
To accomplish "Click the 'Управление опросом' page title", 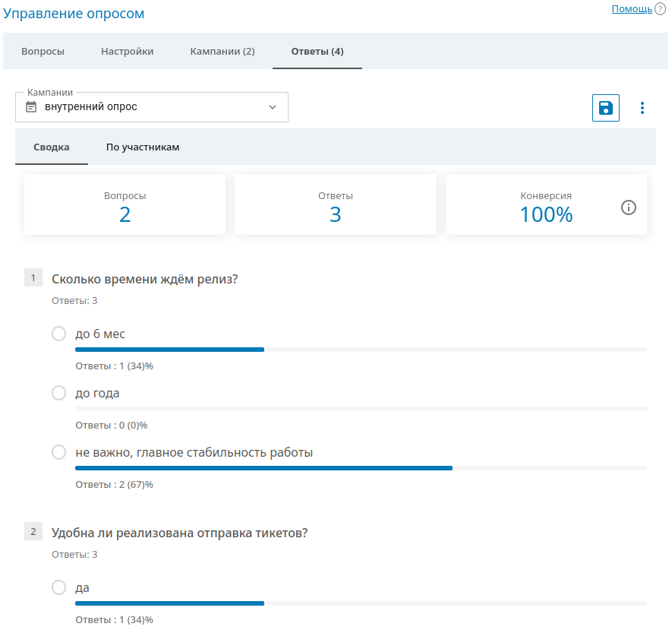I will (74, 14).
